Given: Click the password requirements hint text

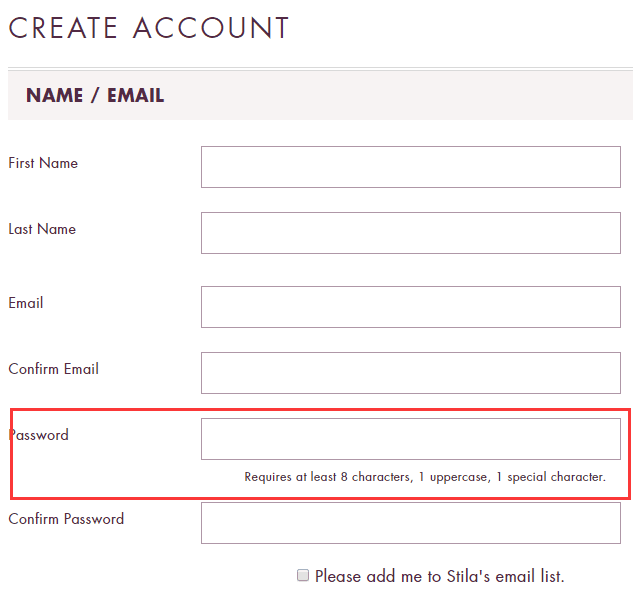Looking at the screenshot, I should (425, 477).
